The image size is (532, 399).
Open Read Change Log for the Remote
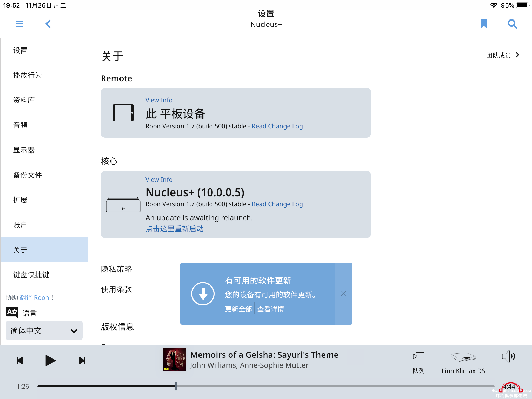point(277,126)
